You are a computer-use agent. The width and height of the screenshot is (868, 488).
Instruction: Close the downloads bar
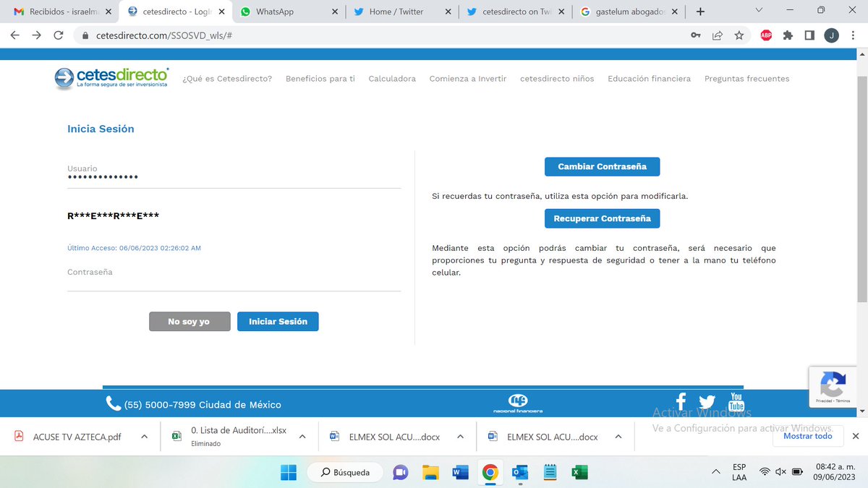click(x=855, y=436)
